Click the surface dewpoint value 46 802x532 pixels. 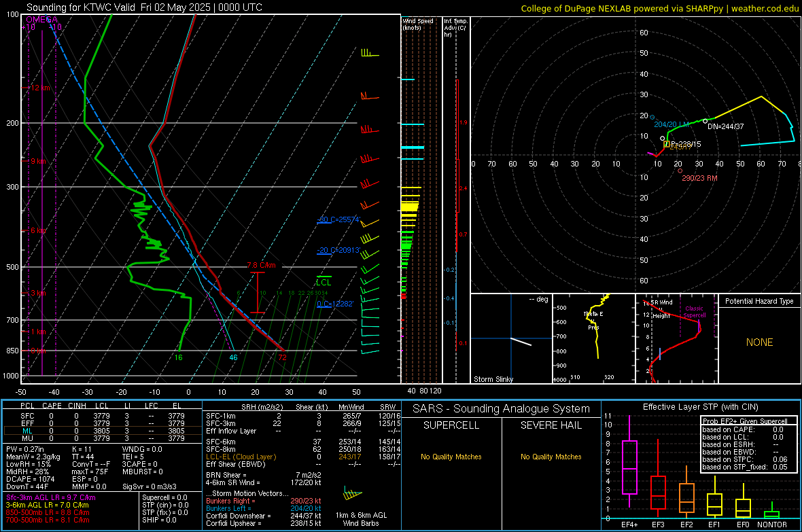click(x=233, y=357)
